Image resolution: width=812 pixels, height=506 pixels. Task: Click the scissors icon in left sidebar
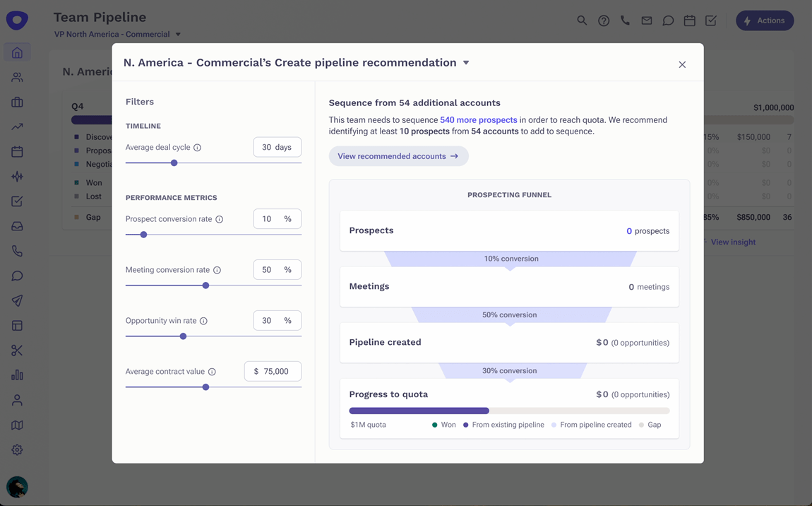pyautogui.click(x=17, y=351)
